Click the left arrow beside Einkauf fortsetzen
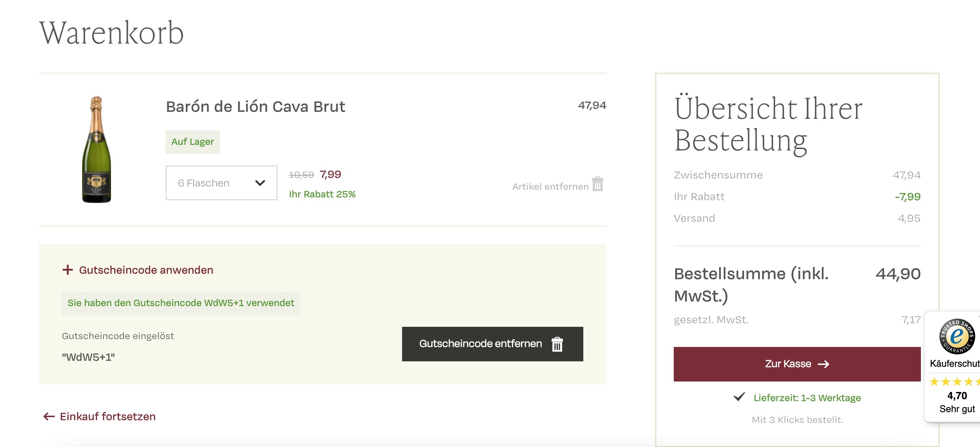 [x=49, y=417]
